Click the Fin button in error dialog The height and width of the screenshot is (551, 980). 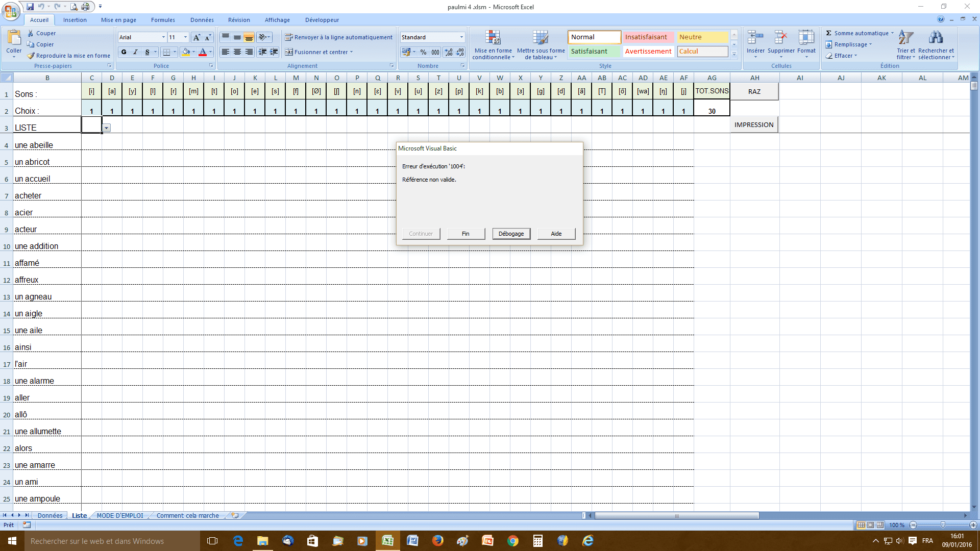click(465, 234)
